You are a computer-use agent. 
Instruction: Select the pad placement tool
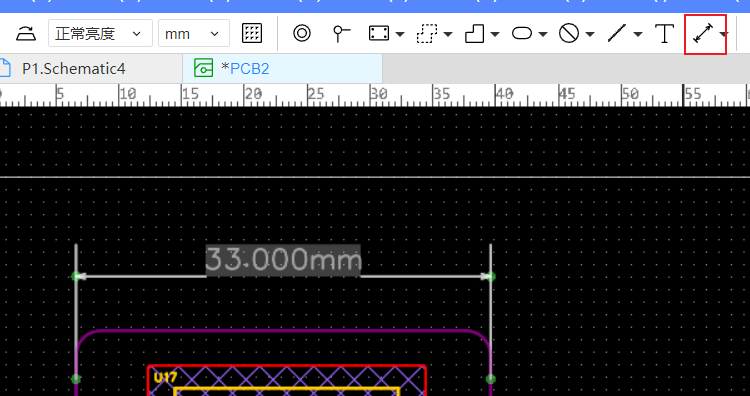341,33
